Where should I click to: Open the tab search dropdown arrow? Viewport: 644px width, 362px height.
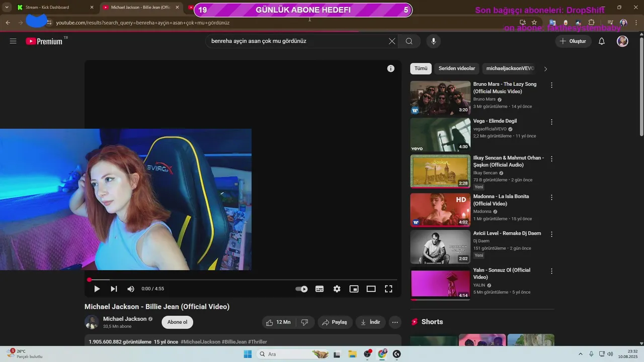coord(7,7)
